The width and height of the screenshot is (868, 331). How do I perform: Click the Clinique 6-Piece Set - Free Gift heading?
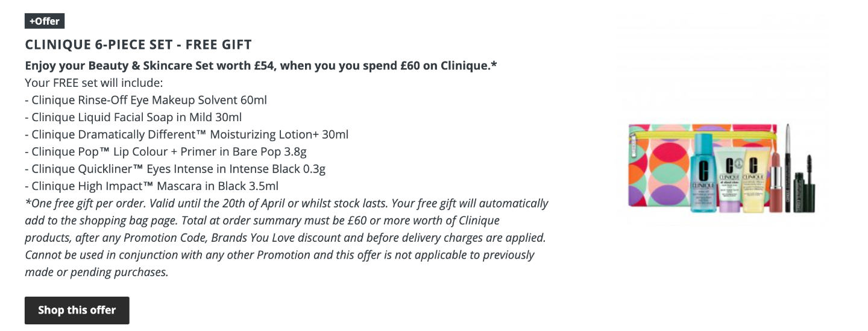coord(138,45)
